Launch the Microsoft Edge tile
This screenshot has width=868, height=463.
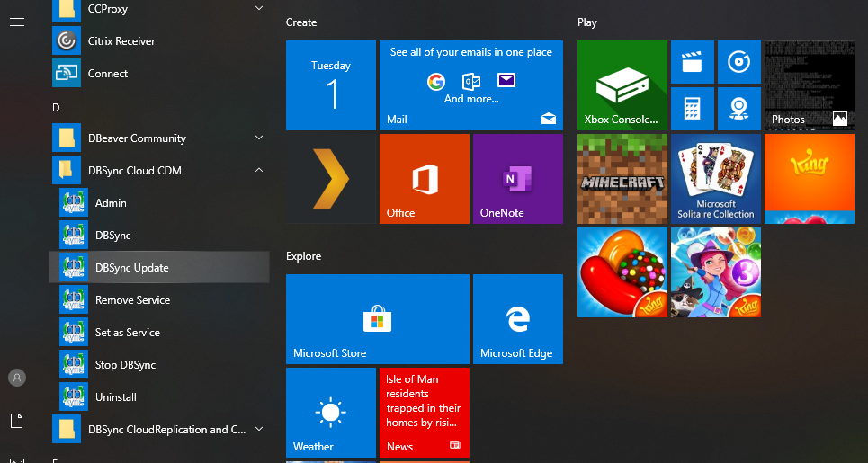517,319
